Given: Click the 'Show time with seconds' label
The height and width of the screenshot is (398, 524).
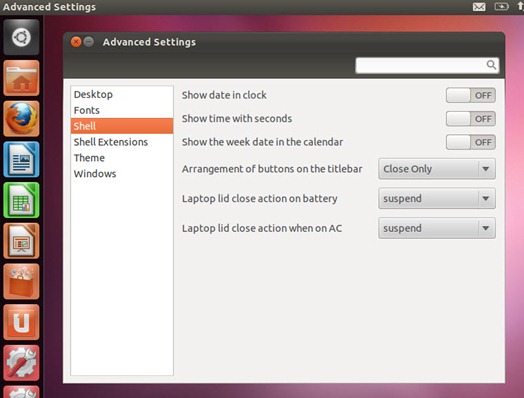Looking at the screenshot, I should point(237,119).
